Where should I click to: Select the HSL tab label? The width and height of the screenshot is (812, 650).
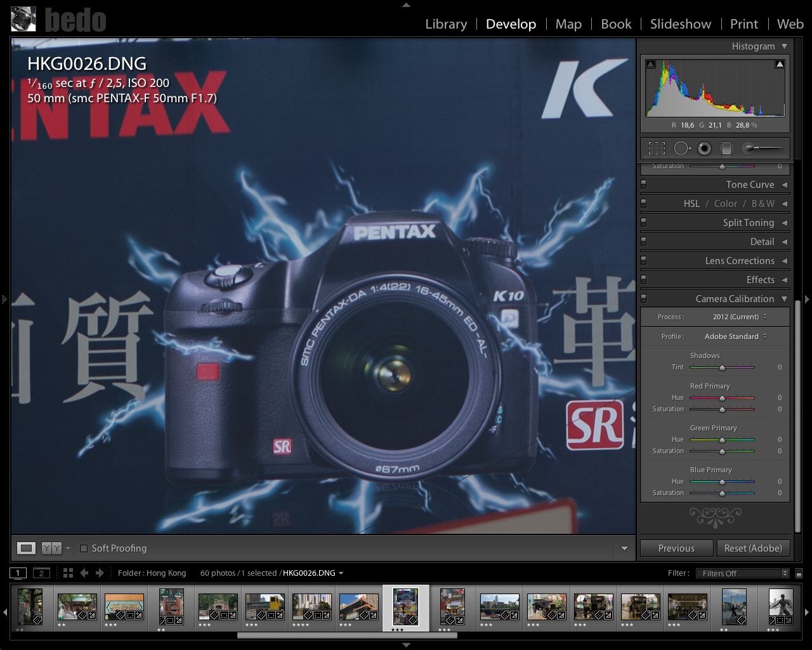pos(691,204)
